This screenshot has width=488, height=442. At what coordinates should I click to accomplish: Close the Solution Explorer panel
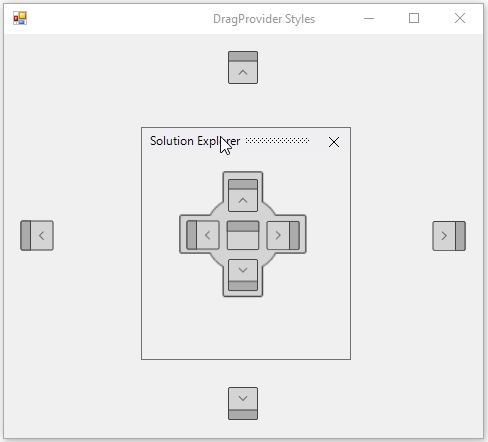(334, 142)
